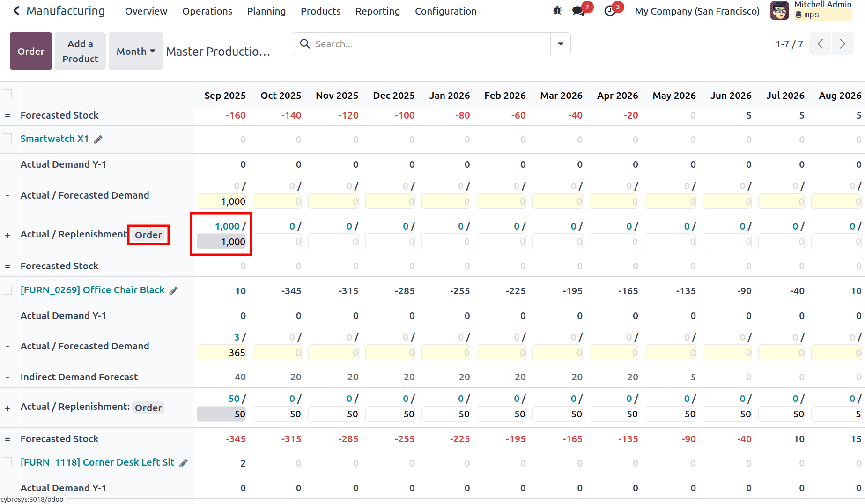The image size is (865, 504).
Task: Go to next page of records
Action: [843, 44]
